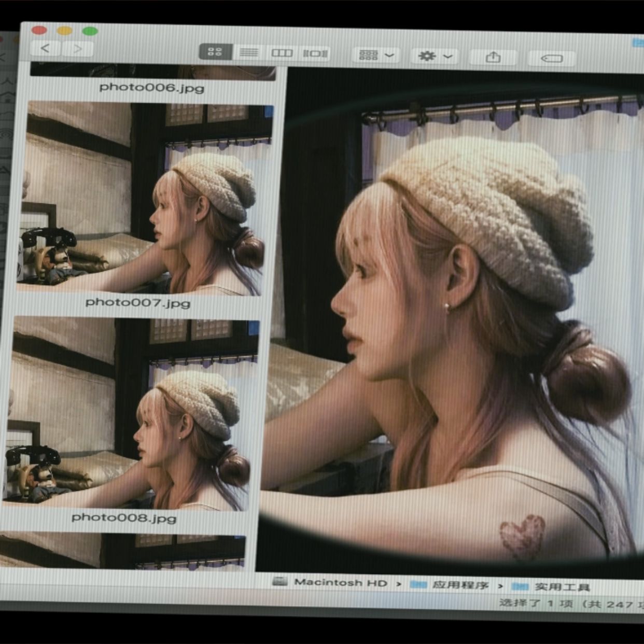Viewport: 644px width, 644px height.
Task: Click the Edit Tags toolbar button
Action: pyautogui.click(x=552, y=58)
